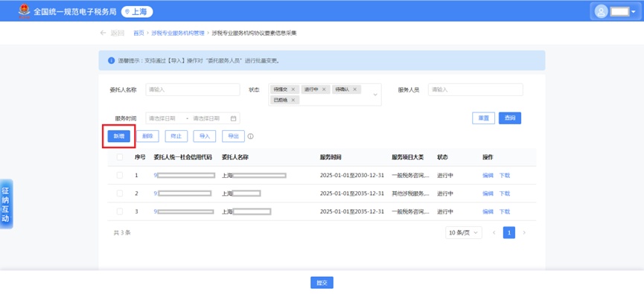Check the checkbox for row 3

(120, 211)
